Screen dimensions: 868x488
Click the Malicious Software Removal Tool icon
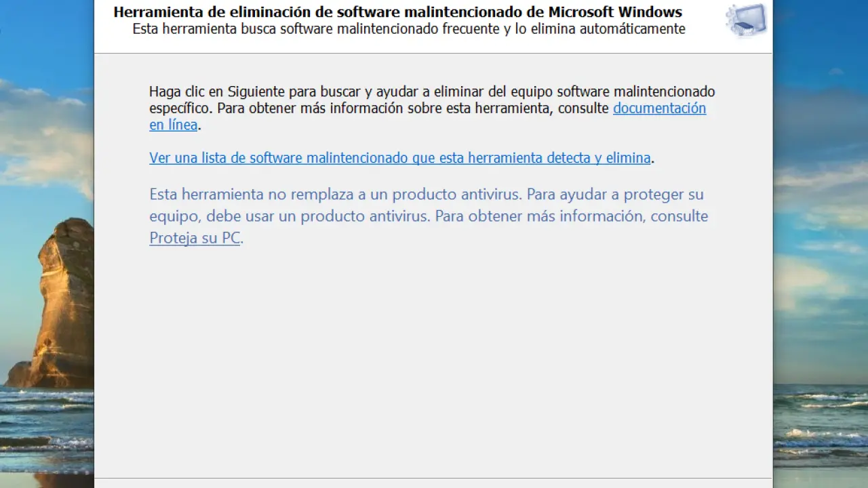(746, 20)
